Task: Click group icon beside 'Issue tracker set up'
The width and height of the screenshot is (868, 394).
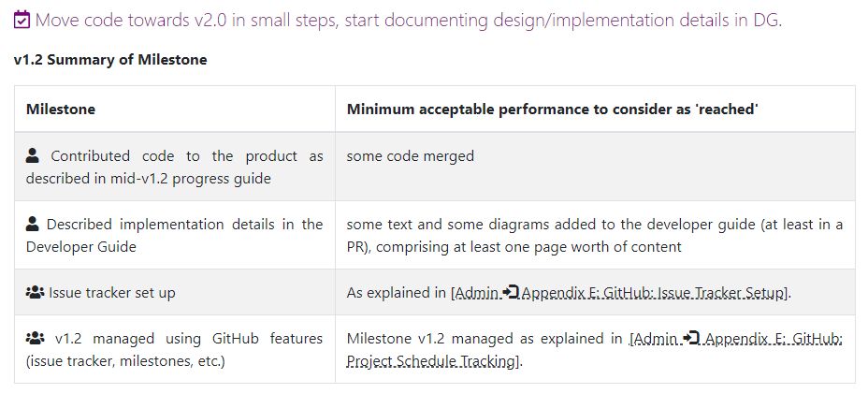Action: 36,293
